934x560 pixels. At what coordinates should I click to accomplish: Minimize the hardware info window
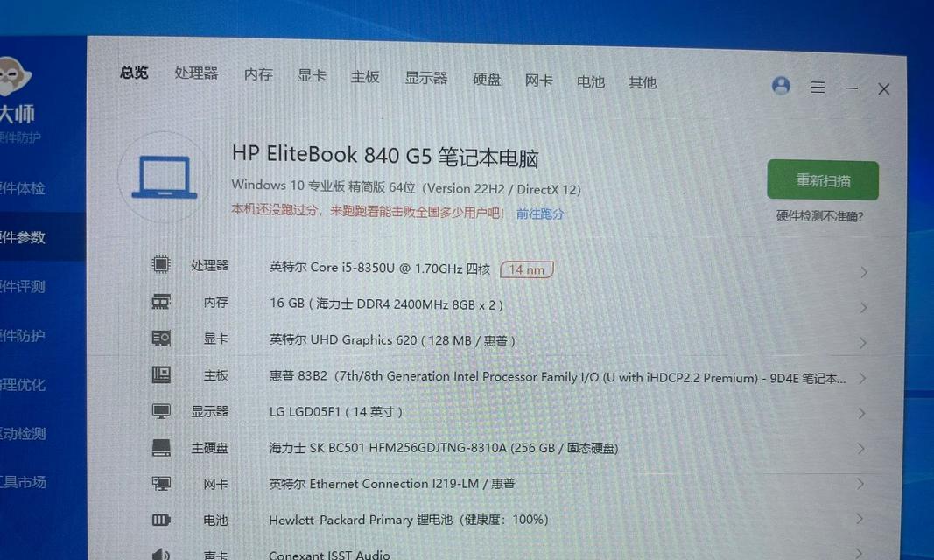[x=852, y=88]
